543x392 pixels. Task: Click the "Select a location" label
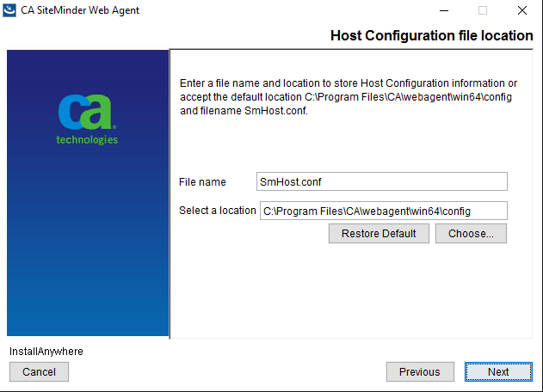tap(218, 211)
